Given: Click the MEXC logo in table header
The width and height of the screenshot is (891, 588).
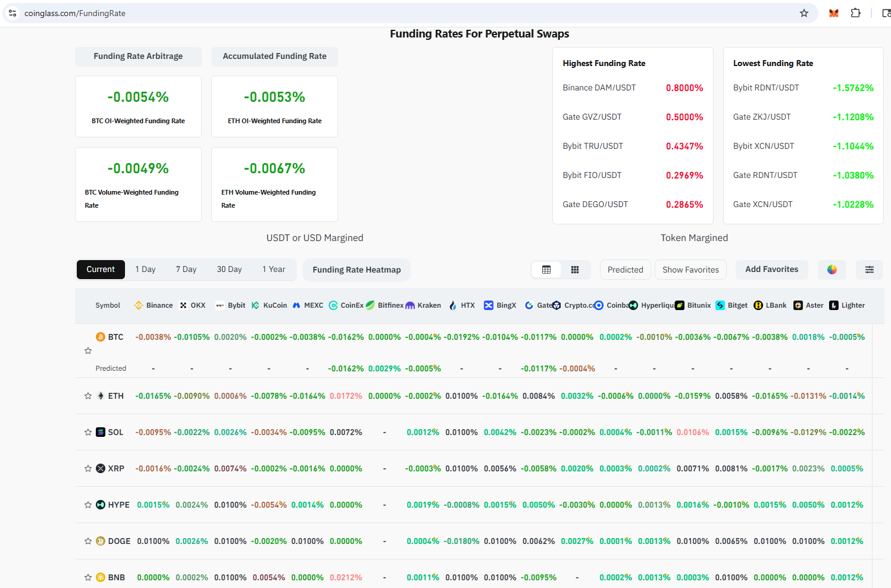Looking at the screenshot, I should [x=296, y=305].
